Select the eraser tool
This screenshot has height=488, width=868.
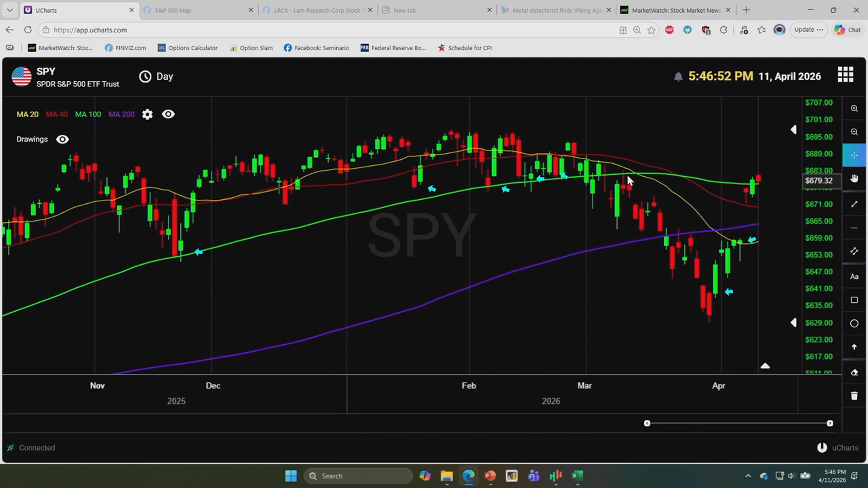pos(854,372)
